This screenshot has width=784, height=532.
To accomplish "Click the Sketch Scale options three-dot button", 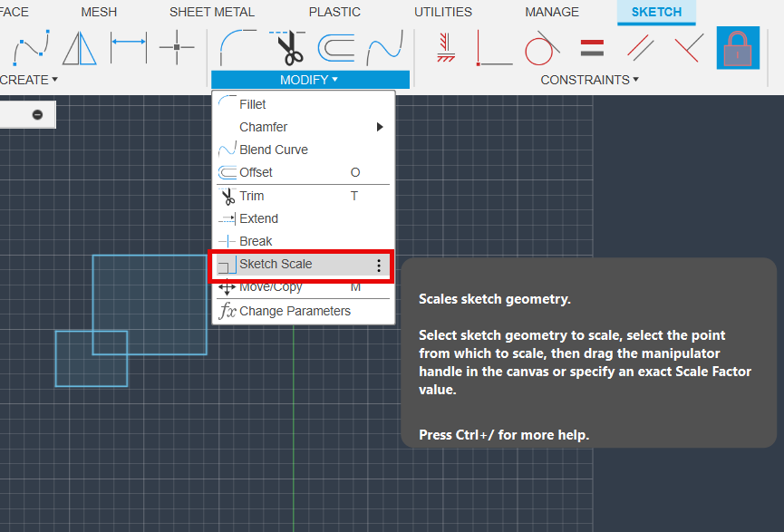I will click(x=378, y=265).
